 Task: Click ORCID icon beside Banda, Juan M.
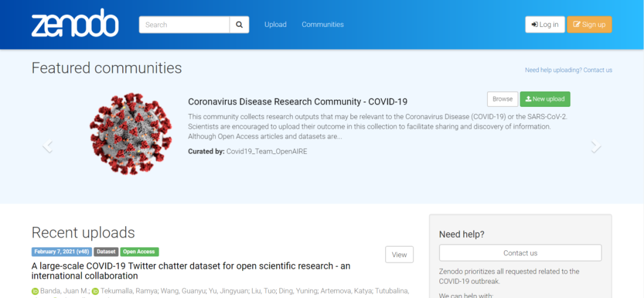point(35,291)
